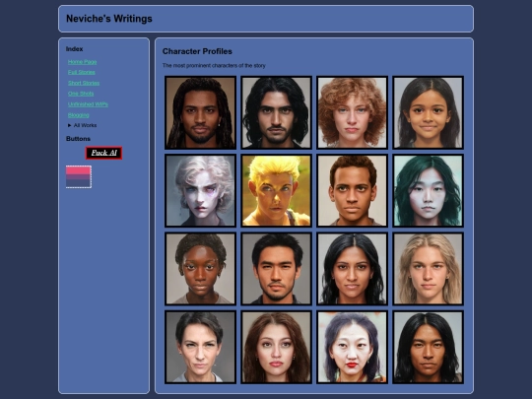Screen dimensions: 532x399
Task: Click the Character Profiles heading
Action: click(x=197, y=51)
